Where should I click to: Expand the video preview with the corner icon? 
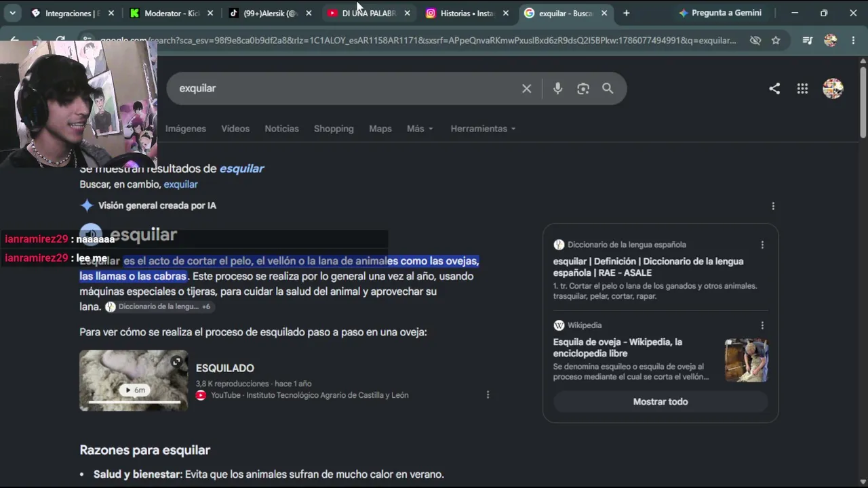pos(176,362)
